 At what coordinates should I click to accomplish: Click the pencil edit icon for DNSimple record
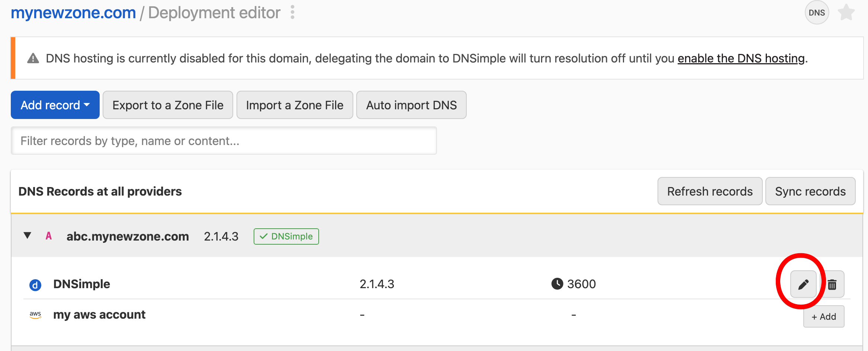point(803,284)
